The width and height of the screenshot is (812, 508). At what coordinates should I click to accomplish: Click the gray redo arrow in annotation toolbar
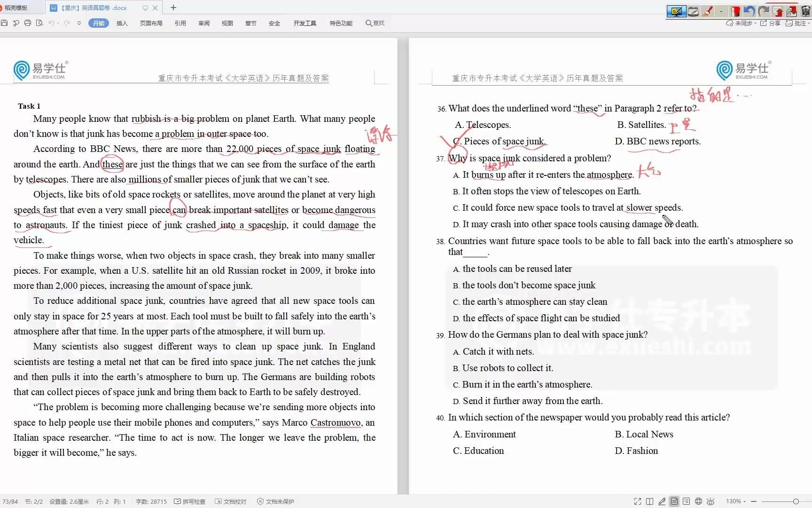coord(764,11)
